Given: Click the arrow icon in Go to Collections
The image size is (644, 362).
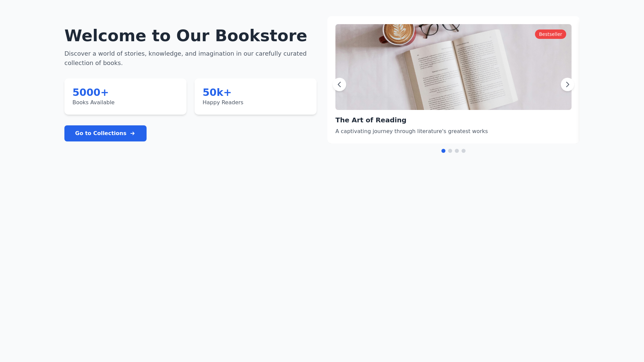Looking at the screenshot, I should click(132, 133).
